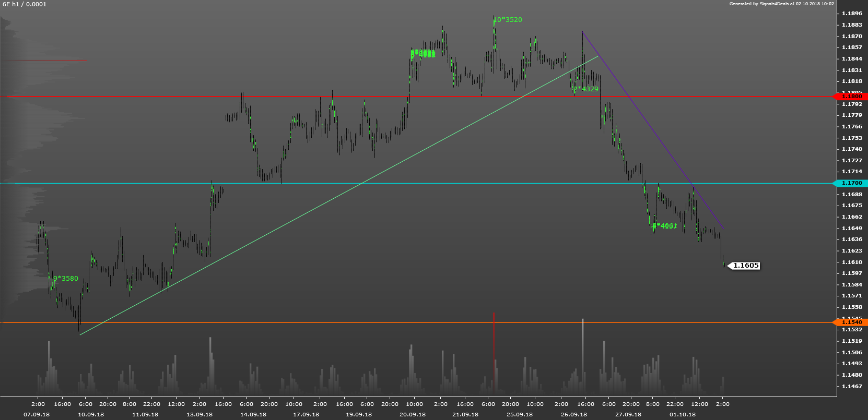Click the red 1.1800 price level tag
The width and height of the screenshot is (868, 420).
click(851, 97)
